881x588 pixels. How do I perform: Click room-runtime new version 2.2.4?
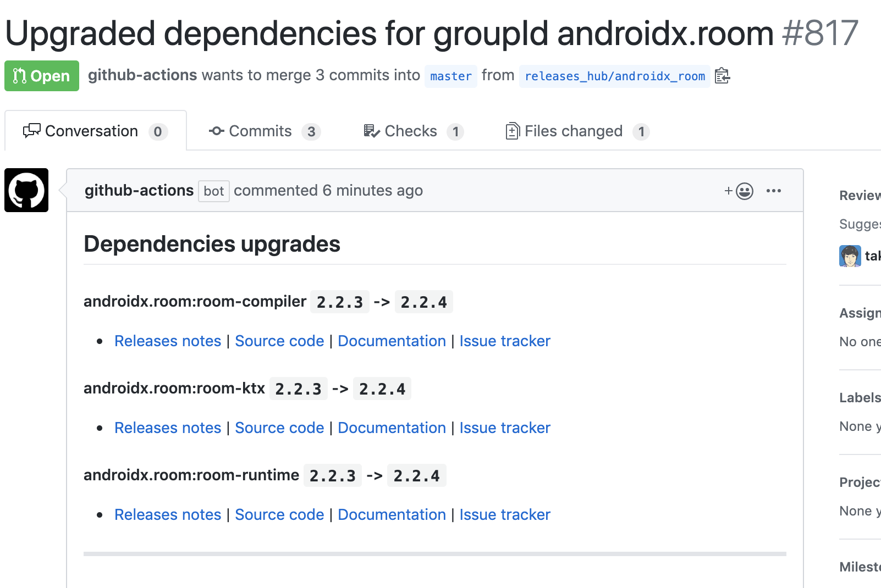coord(417,475)
